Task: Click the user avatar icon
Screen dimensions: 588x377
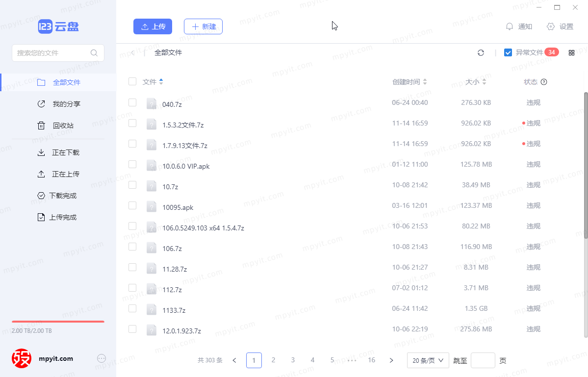Action: pos(22,359)
